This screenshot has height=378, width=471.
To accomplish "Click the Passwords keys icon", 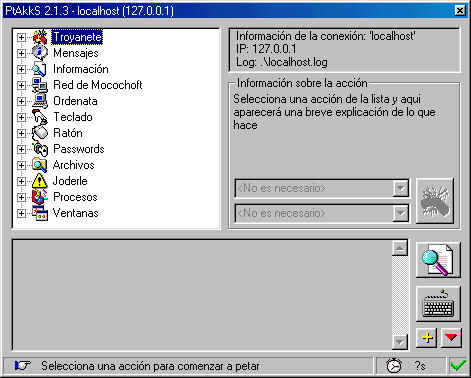I will [x=40, y=149].
